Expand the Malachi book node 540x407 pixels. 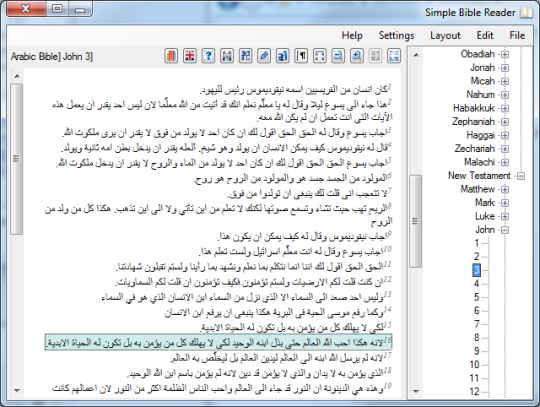(x=505, y=162)
